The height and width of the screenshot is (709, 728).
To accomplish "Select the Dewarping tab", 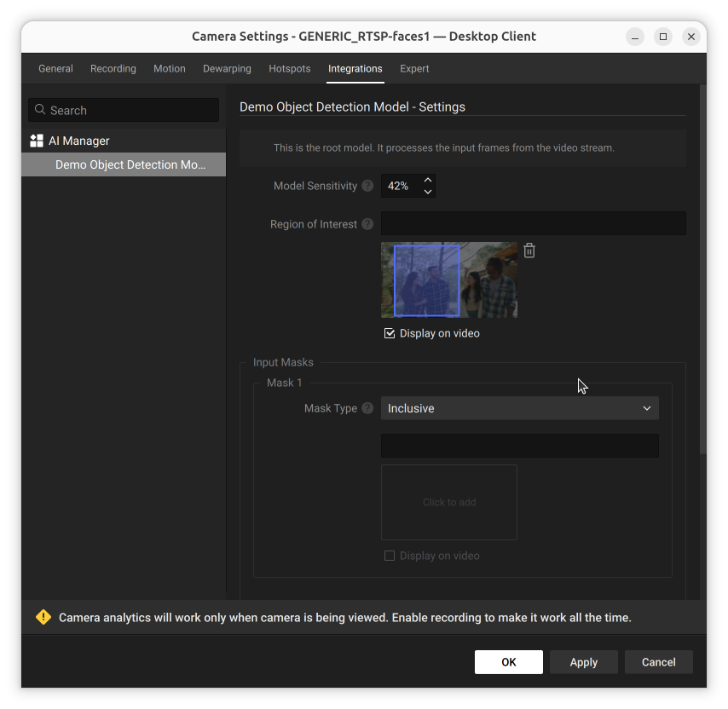I will (x=227, y=69).
